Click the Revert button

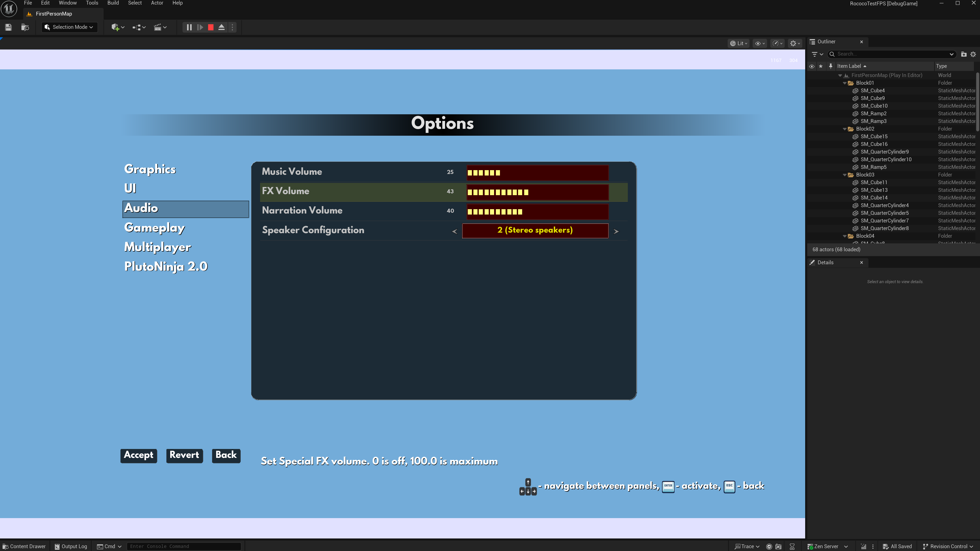tap(184, 455)
